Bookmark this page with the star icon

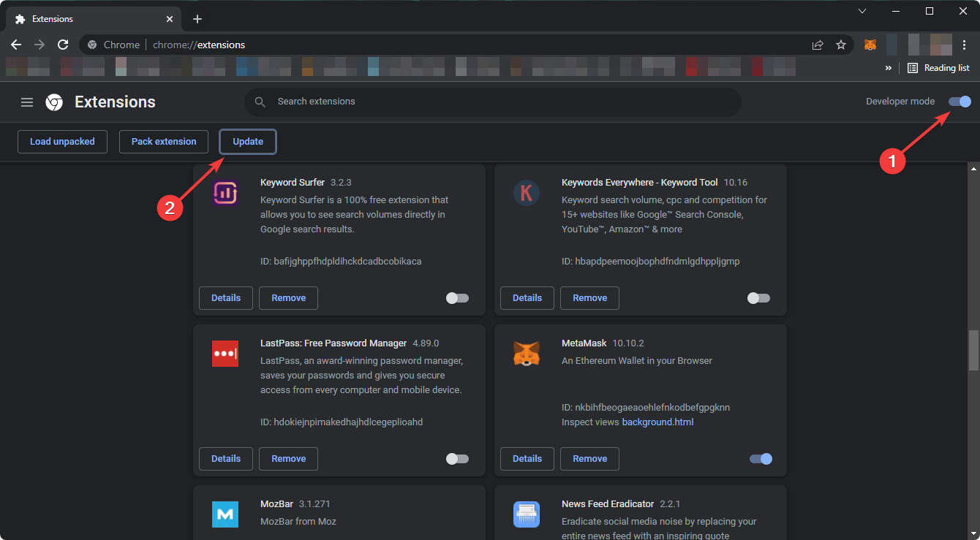pos(841,45)
